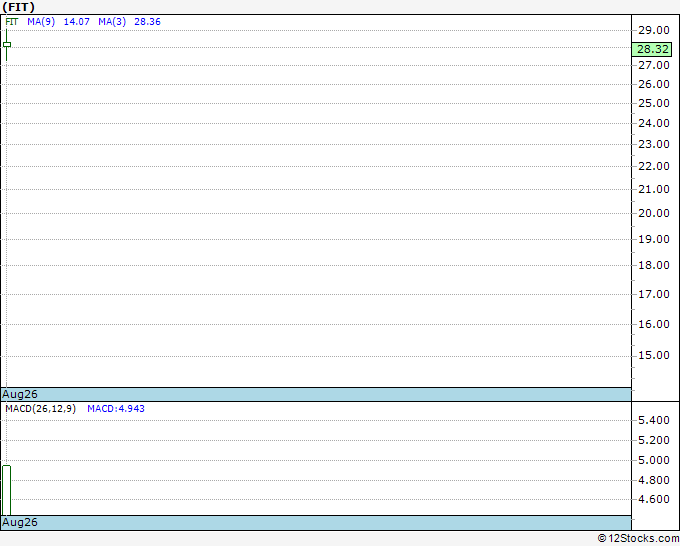This screenshot has height=546, width=680.
Task: Click the FIT ticker legend label
Action: point(12,22)
